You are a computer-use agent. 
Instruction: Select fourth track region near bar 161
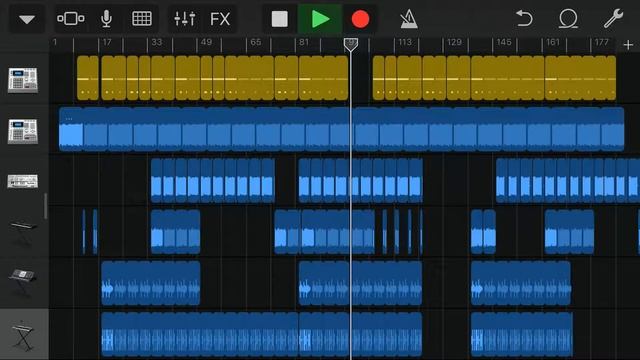(x=569, y=232)
